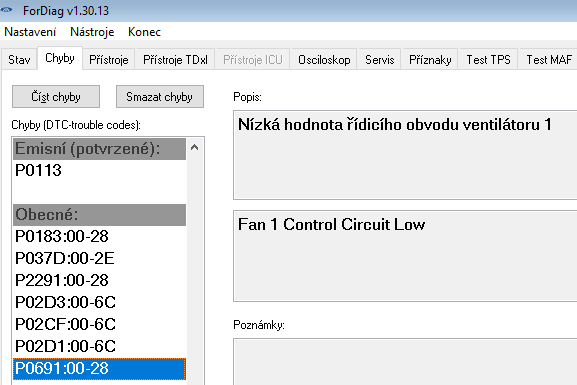Select fault code P0183:00-28
The height and width of the screenshot is (385, 577).
(x=99, y=236)
